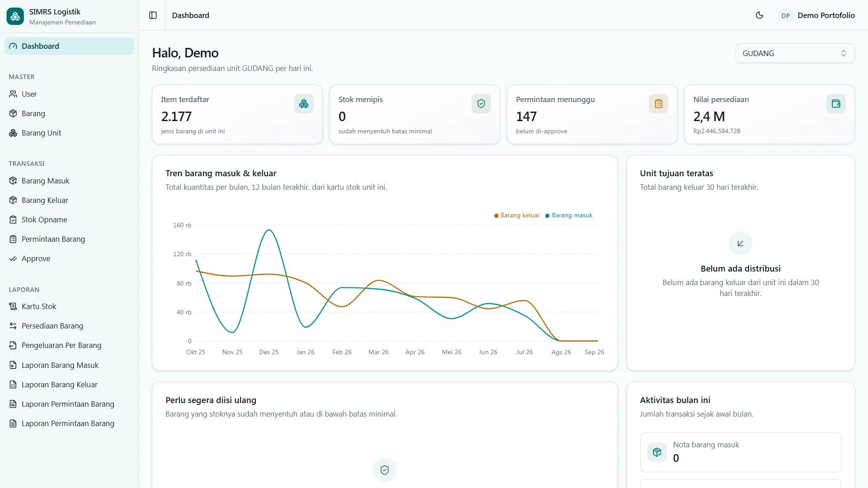Click the Permintaan Barang sidebar icon
Image resolution: width=868 pixels, height=488 pixels.
coord(13,239)
